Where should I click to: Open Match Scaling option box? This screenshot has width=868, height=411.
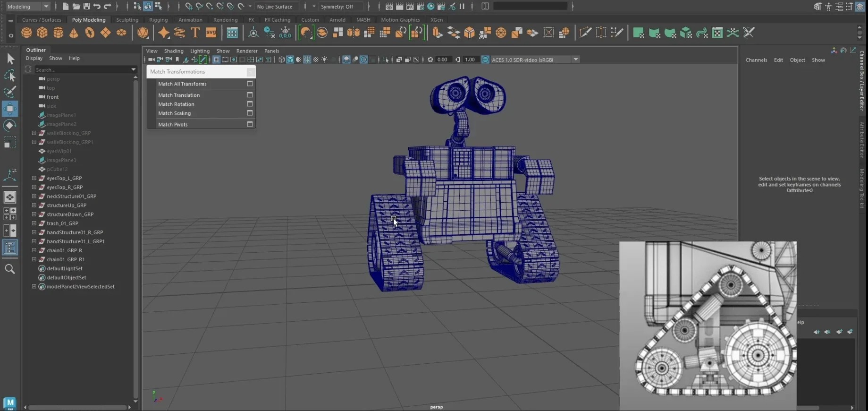tap(250, 113)
